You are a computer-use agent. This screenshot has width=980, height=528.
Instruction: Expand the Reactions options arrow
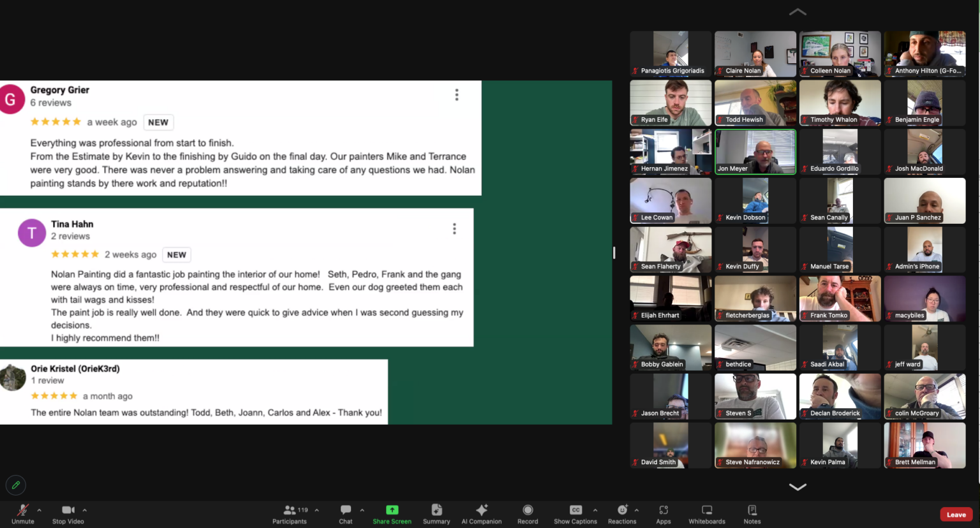[637, 510]
